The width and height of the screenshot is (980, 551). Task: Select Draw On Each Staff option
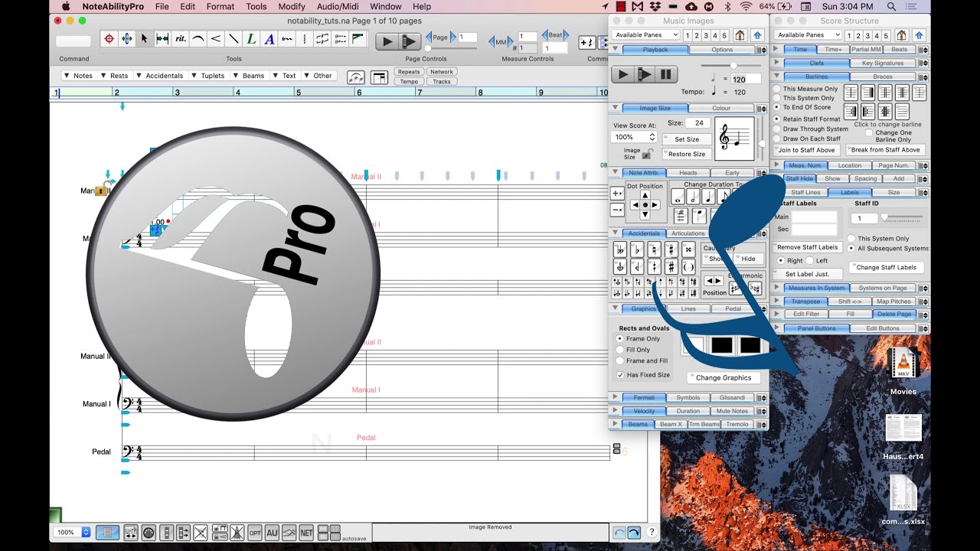click(777, 139)
